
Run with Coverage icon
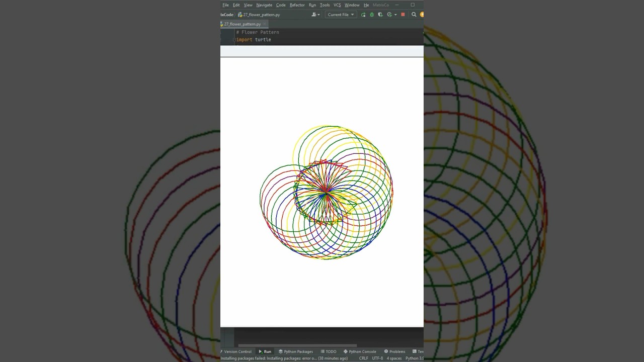(380, 15)
